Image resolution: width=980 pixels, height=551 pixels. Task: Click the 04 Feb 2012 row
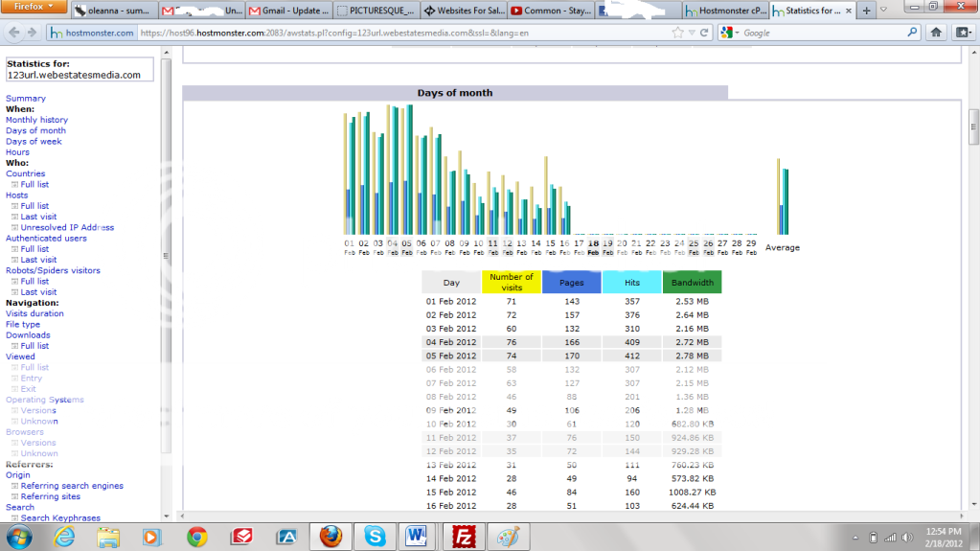[x=571, y=342]
